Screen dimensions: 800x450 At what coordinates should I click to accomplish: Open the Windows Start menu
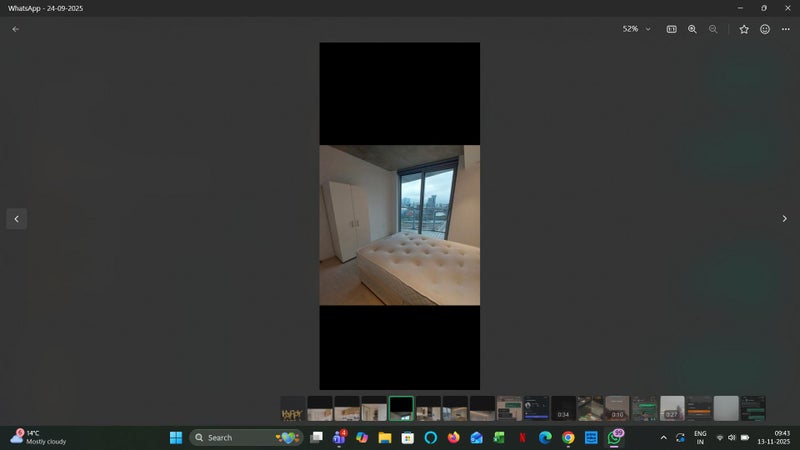[x=176, y=438]
